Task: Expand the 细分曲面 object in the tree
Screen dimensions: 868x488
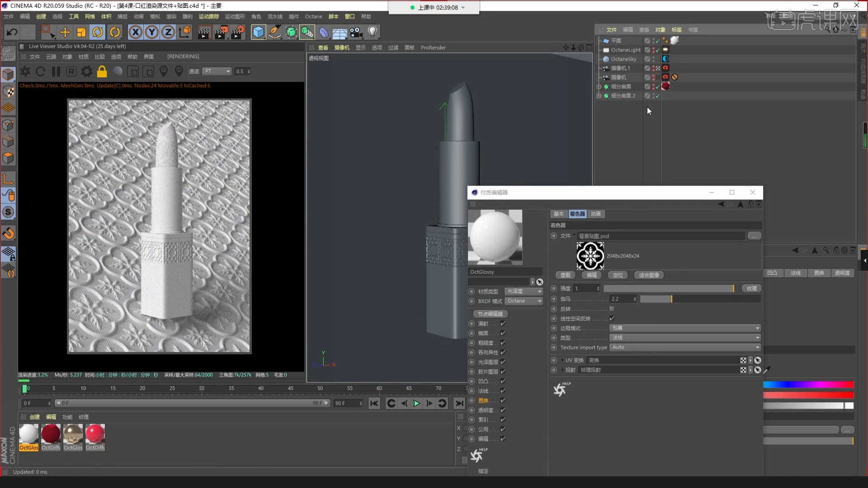Action: click(x=599, y=86)
